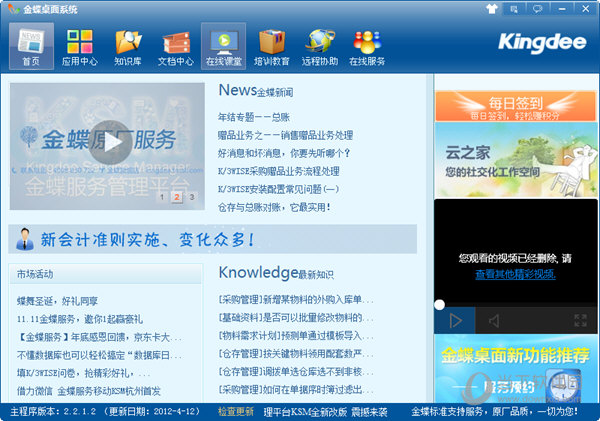The width and height of the screenshot is (600, 421).
Task: Switch banner to slide 1
Action: (x=162, y=197)
